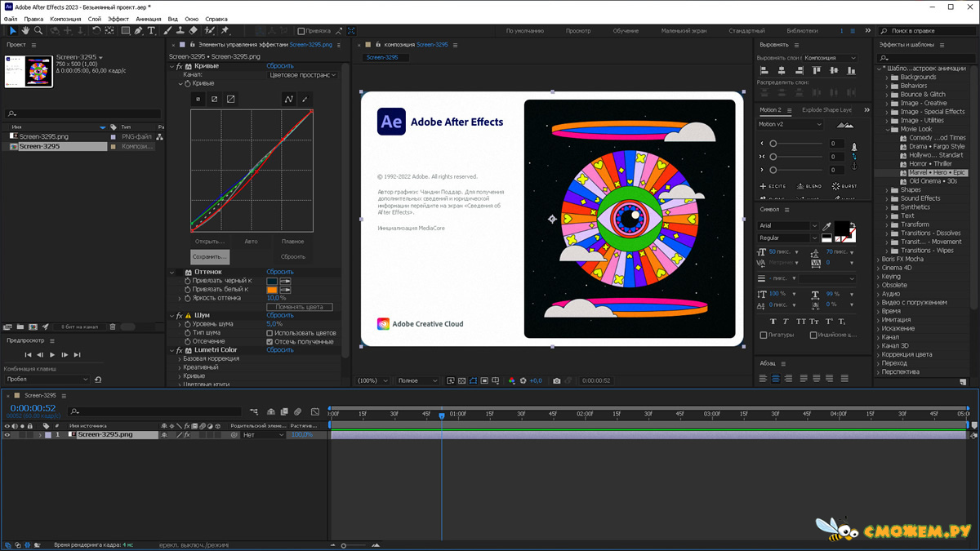Screen dimensions: 980x551
Task: Select the Roto Brush tool
Action: [x=210, y=31]
